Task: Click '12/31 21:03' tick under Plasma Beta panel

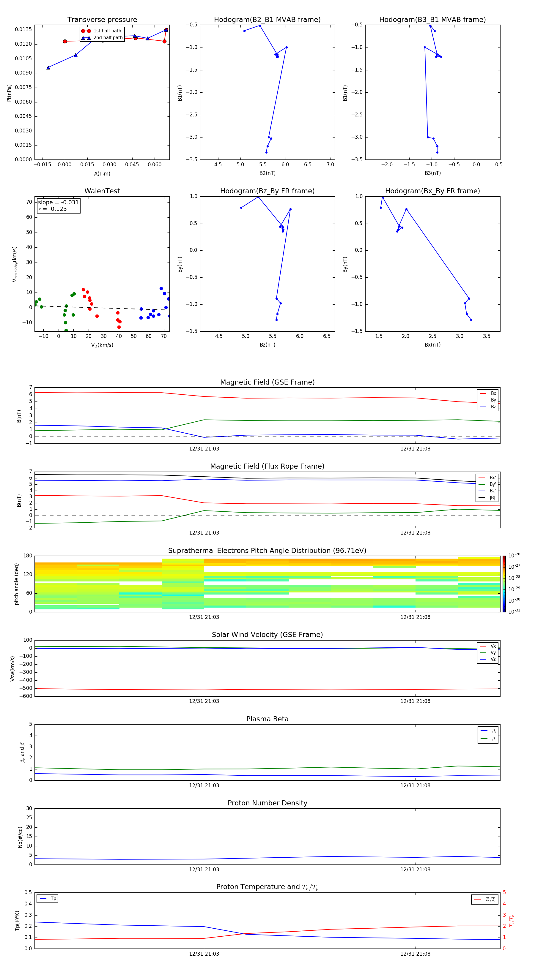Action: pyautogui.click(x=204, y=785)
